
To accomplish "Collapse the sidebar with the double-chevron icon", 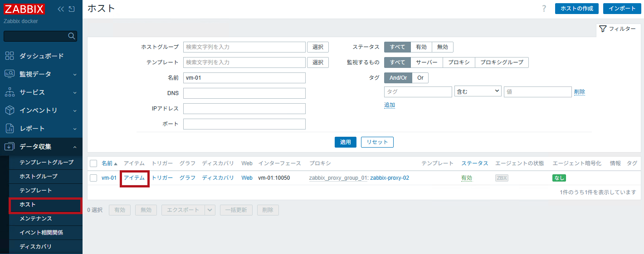I will 61,9.
